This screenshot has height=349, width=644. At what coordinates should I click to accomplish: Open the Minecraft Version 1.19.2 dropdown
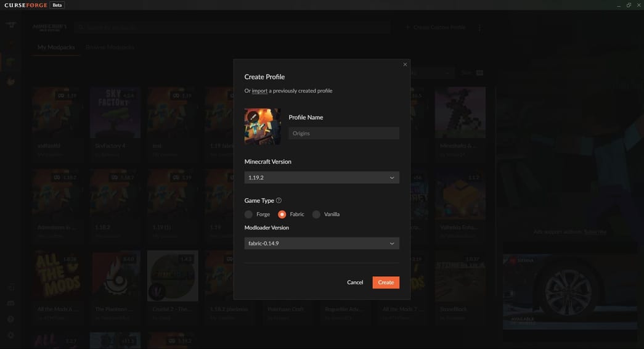point(322,178)
